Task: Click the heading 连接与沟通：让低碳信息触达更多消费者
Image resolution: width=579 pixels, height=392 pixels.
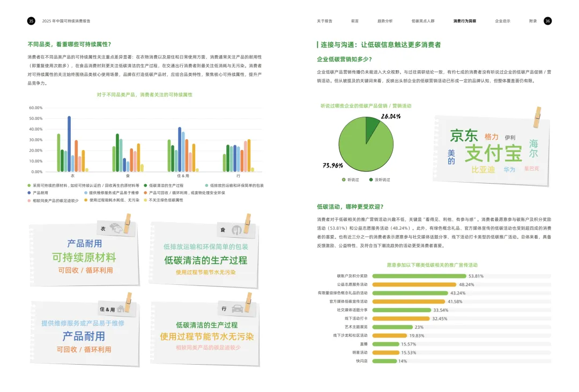Action: [x=381, y=44]
